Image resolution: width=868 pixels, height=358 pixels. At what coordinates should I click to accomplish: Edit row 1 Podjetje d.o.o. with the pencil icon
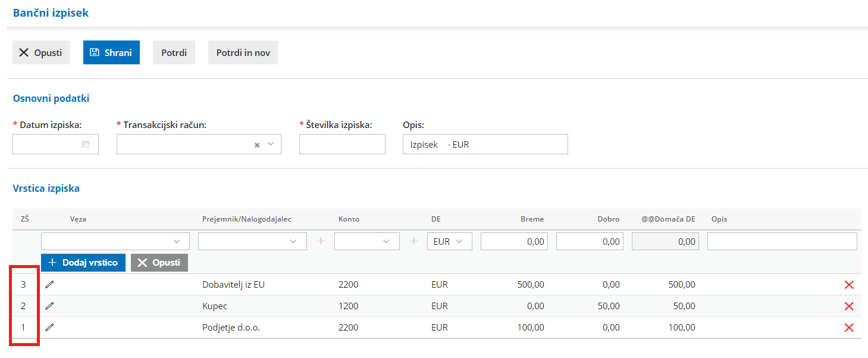pos(49,328)
